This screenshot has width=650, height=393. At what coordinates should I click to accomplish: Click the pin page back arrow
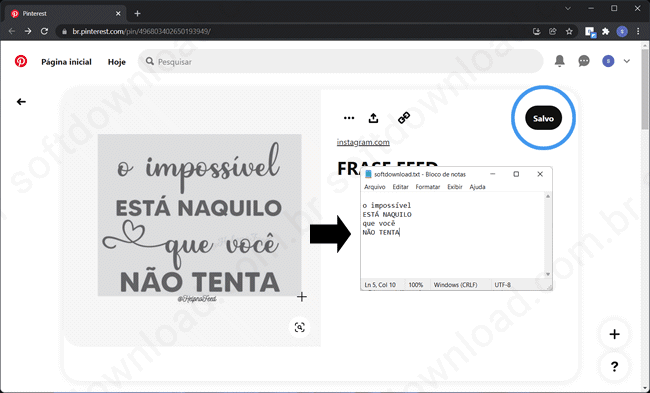(21, 102)
